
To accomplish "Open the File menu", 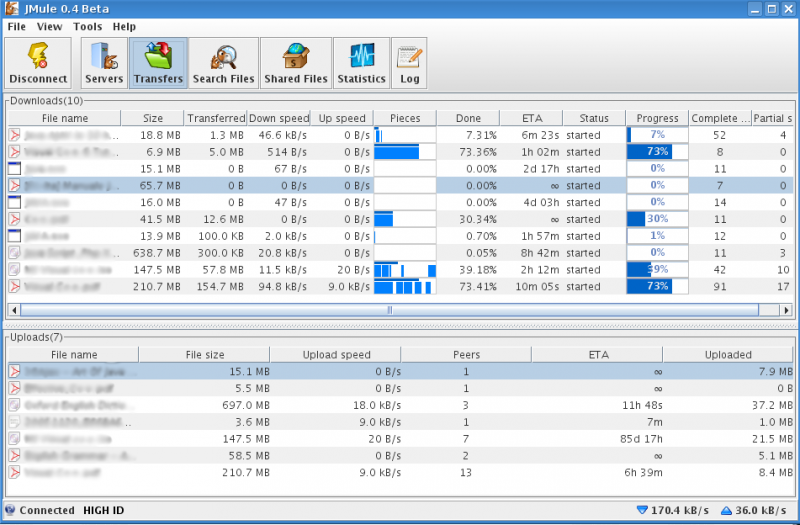I will (x=17, y=26).
